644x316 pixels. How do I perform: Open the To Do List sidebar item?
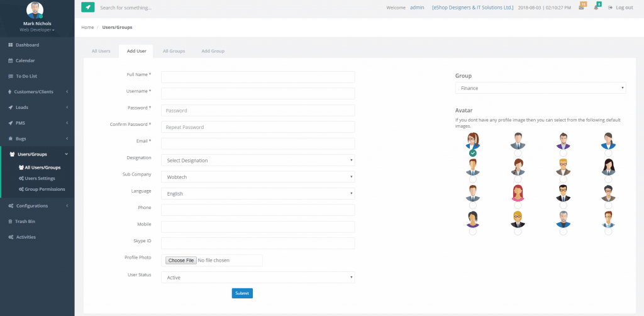(x=26, y=76)
